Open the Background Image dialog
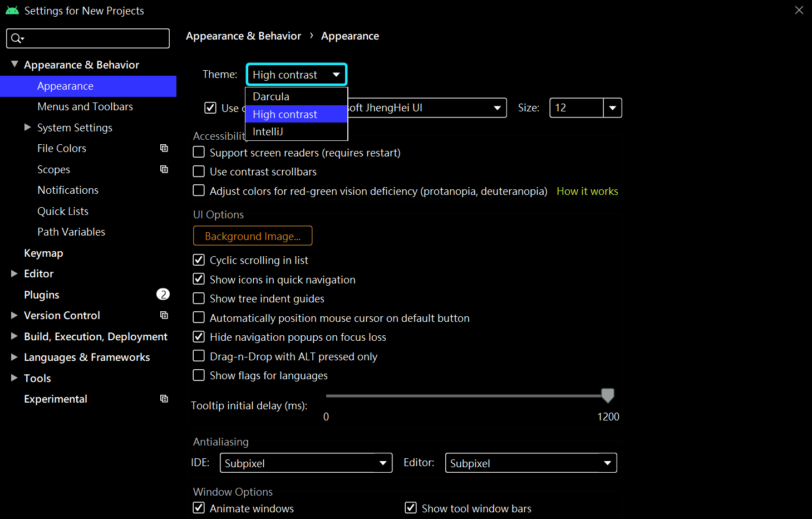The height and width of the screenshot is (519, 812). pyautogui.click(x=253, y=236)
